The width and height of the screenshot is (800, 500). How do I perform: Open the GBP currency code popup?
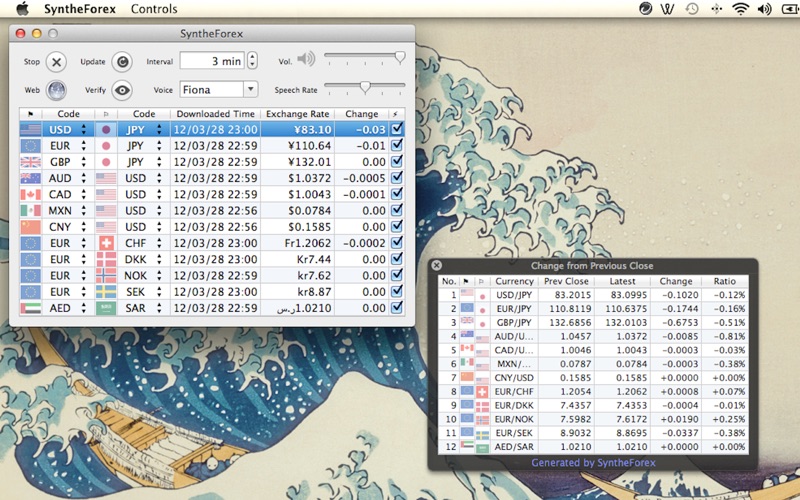coord(67,162)
